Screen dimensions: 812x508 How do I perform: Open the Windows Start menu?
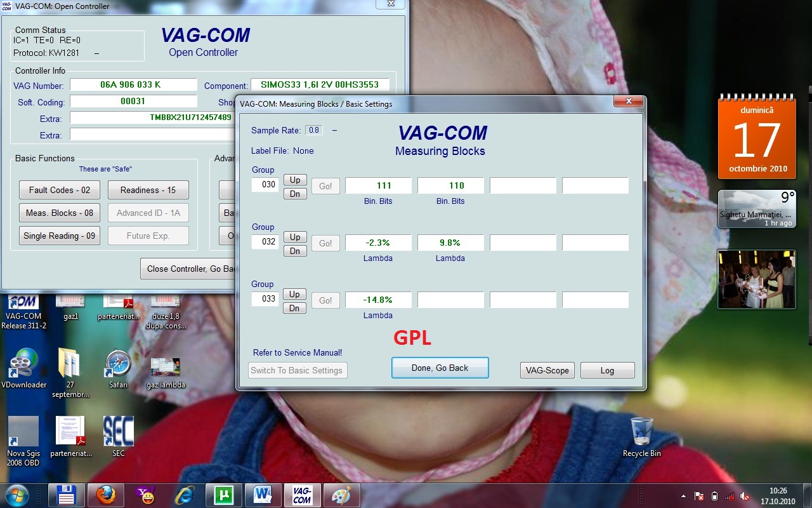pyautogui.click(x=16, y=495)
